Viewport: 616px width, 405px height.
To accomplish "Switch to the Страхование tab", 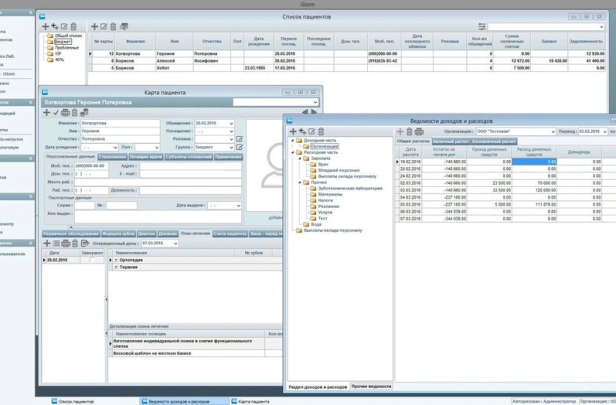I will pos(112,157).
